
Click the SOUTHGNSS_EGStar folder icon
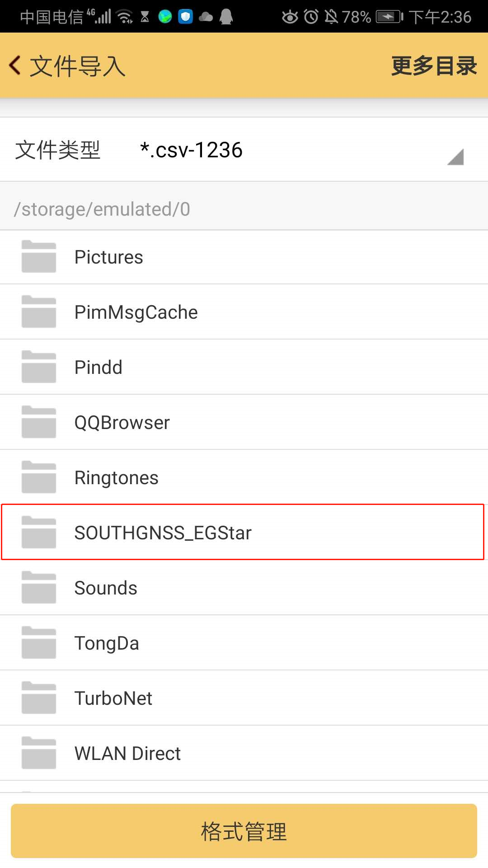39,533
